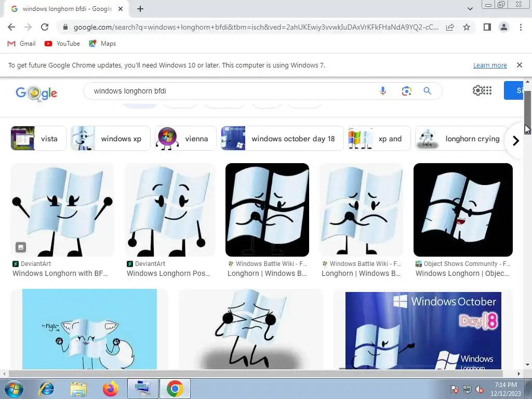
Task: Click image badge on first thumbnail
Action: (21, 247)
